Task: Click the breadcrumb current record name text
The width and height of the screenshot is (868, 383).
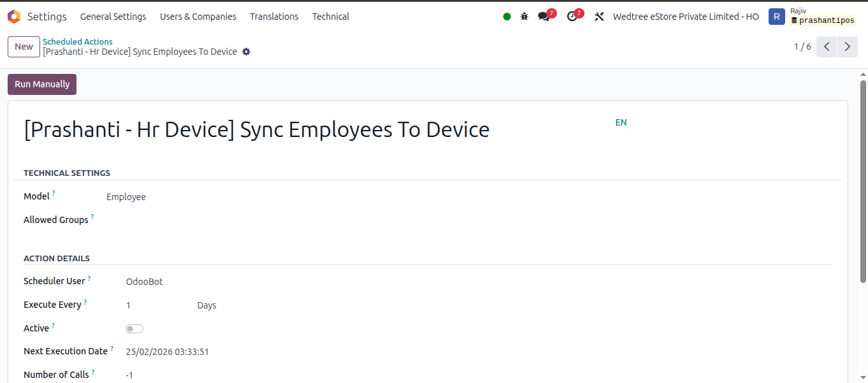Action: pyautogui.click(x=140, y=52)
